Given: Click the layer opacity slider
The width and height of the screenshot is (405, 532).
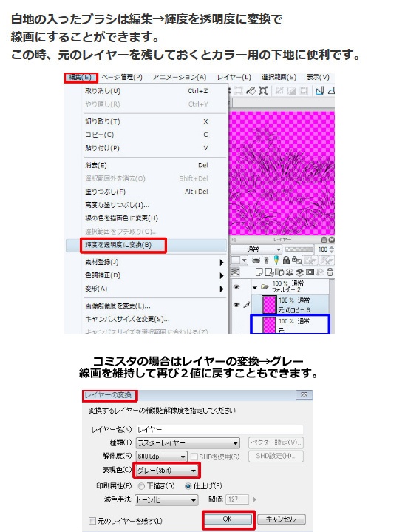Looking at the screenshot, I should pyautogui.click(x=299, y=249).
